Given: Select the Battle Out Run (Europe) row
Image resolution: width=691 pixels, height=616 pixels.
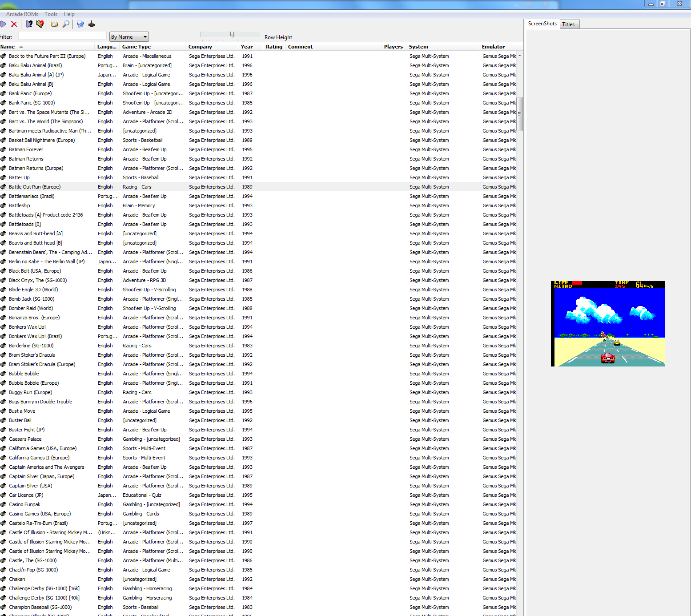Looking at the screenshot, I should coord(258,187).
